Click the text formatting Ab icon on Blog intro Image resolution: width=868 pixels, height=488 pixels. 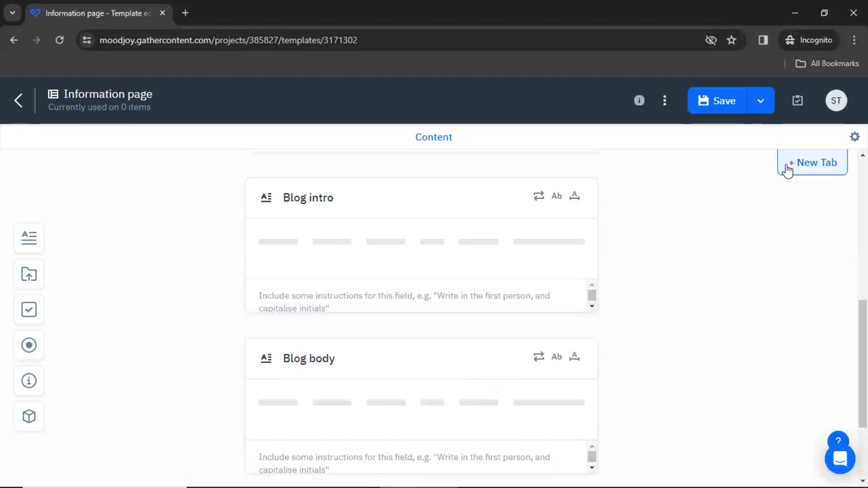(x=556, y=196)
